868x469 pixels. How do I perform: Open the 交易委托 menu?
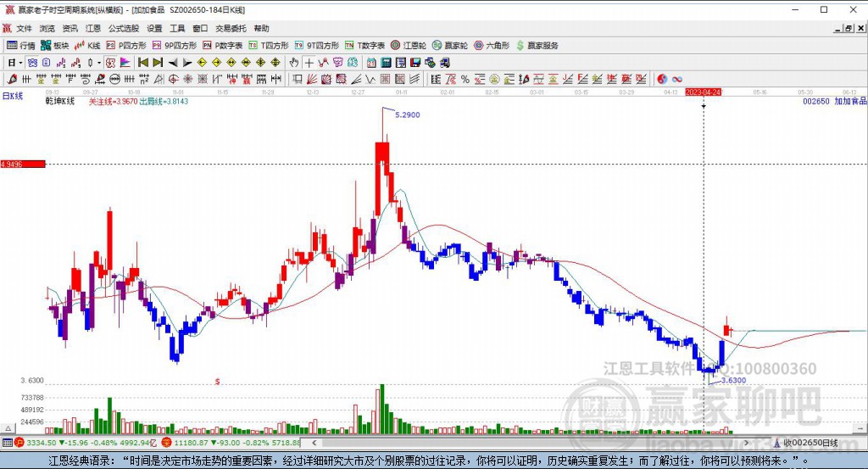click(x=231, y=28)
